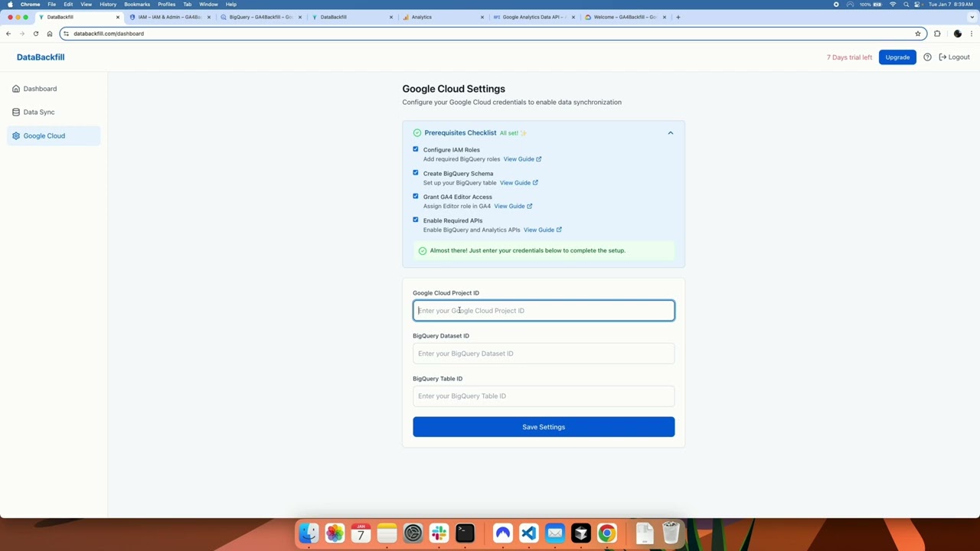
Task: Open Finder from the dock
Action: point(309,533)
